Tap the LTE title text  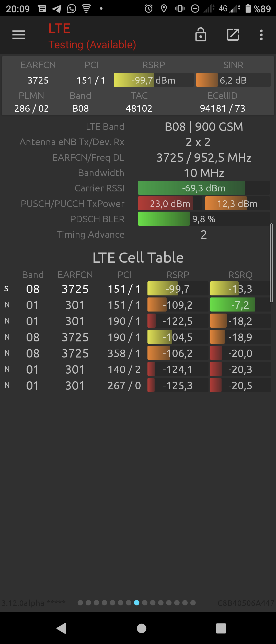[x=59, y=28]
